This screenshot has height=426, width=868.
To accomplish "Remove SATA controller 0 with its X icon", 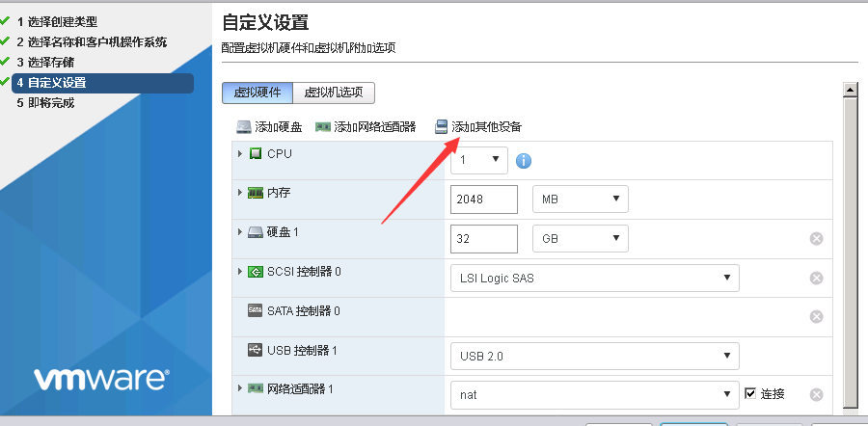I will (x=817, y=316).
